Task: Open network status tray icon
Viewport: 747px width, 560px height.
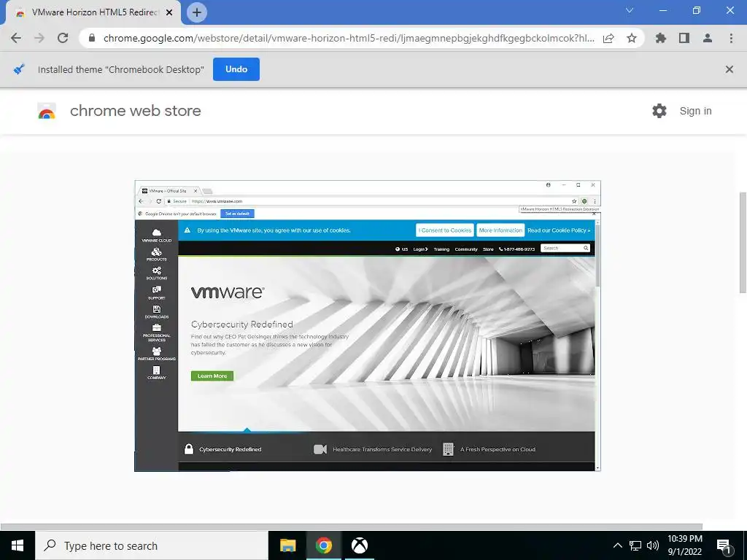Action: pyautogui.click(x=635, y=545)
